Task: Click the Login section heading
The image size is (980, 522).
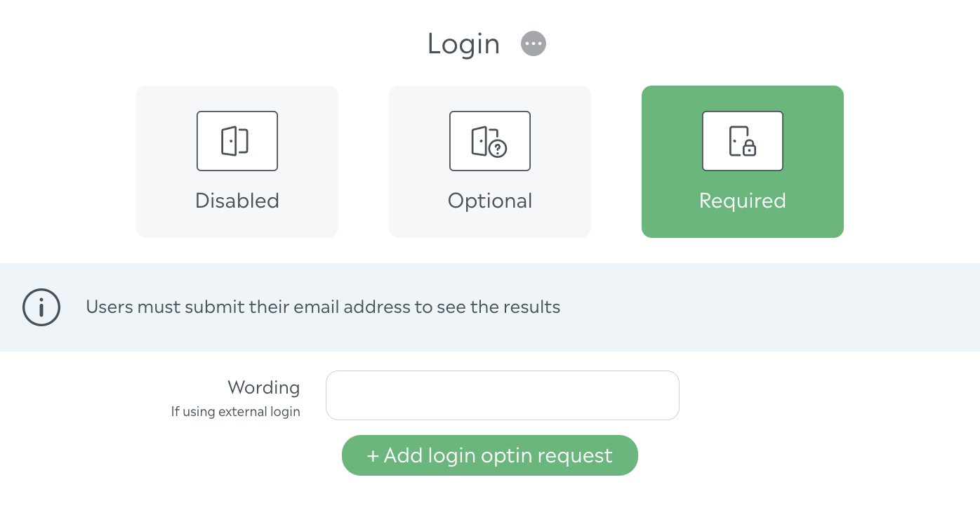Action: 463,43
